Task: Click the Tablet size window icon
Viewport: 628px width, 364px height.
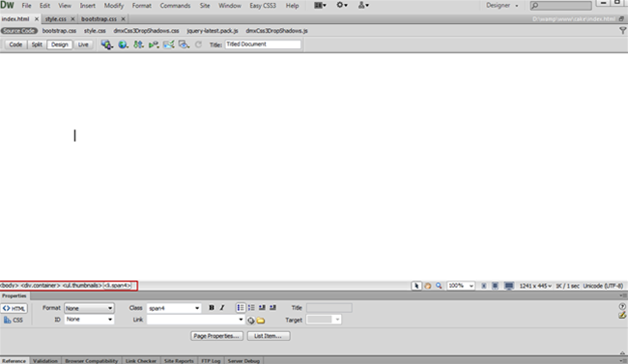Action: [x=495, y=286]
